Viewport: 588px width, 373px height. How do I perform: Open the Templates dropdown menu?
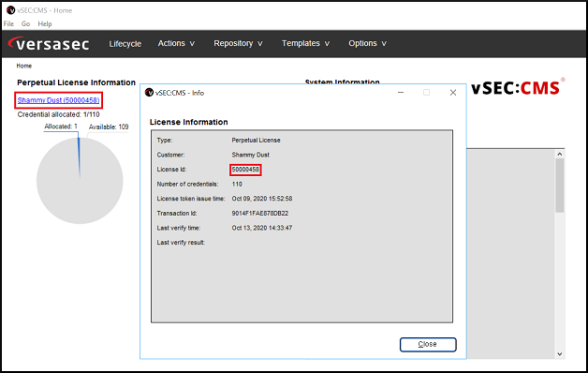point(305,43)
